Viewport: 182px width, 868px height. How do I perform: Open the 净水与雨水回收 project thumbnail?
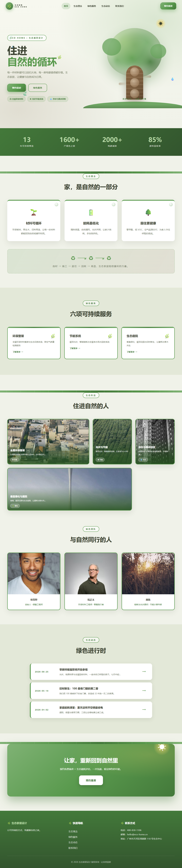click(155, 441)
